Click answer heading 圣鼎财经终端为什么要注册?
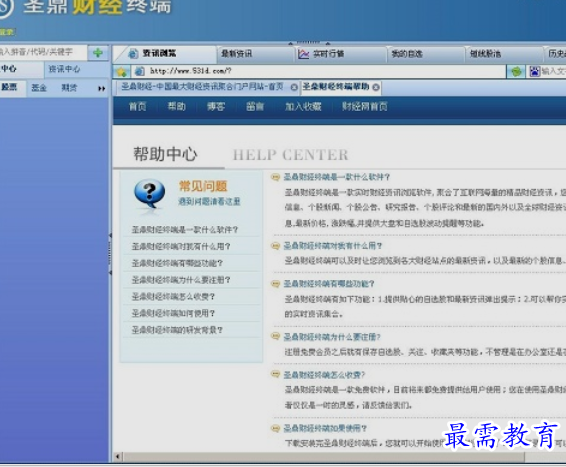Viewport: 566px width, 467px height. pyautogui.click(x=332, y=337)
